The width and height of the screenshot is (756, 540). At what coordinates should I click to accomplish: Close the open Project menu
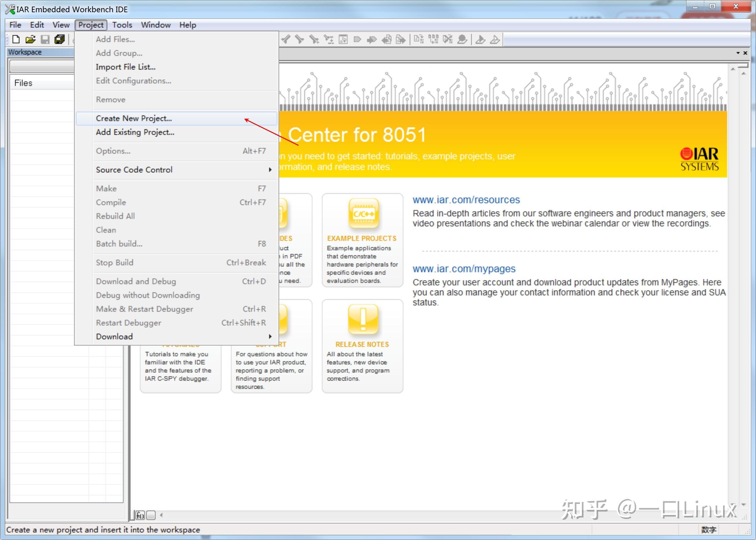pyautogui.click(x=91, y=25)
